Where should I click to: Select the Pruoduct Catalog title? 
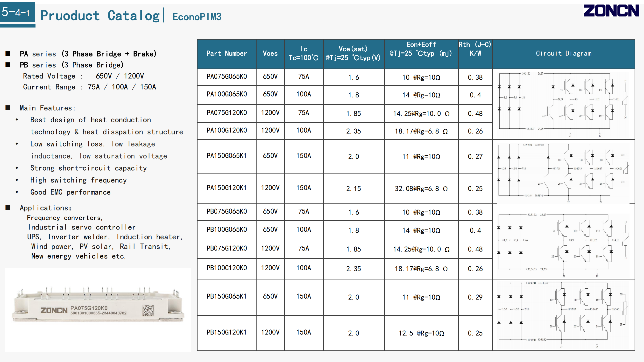click(x=100, y=15)
